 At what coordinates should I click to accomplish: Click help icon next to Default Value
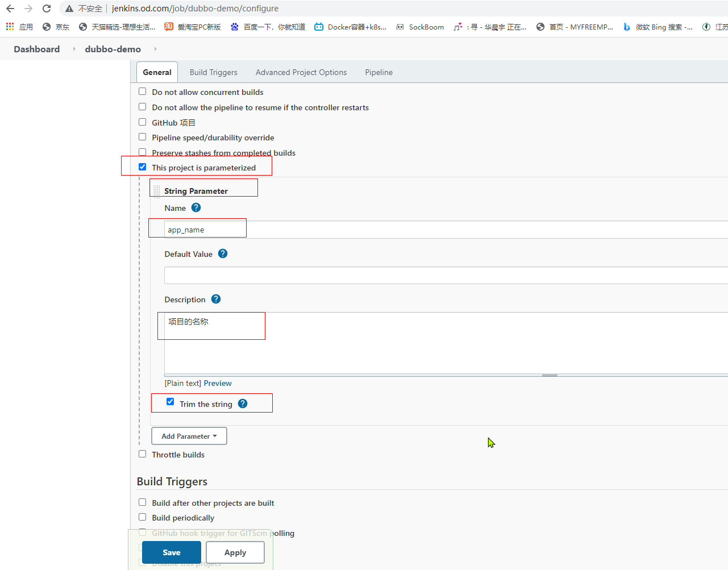coord(223,253)
